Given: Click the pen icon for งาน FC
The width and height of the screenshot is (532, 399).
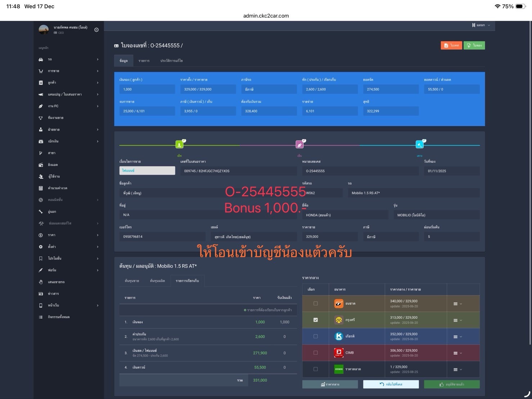Looking at the screenshot, I should point(41,106).
